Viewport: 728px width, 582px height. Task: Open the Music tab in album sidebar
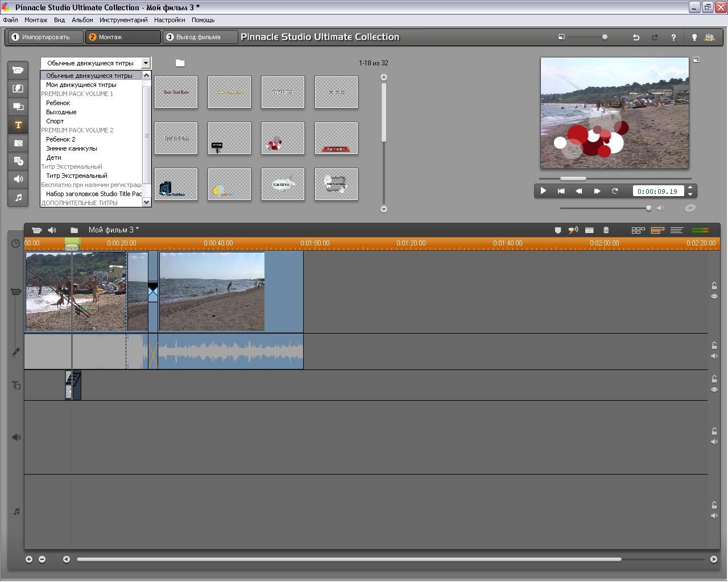point(18,198)
